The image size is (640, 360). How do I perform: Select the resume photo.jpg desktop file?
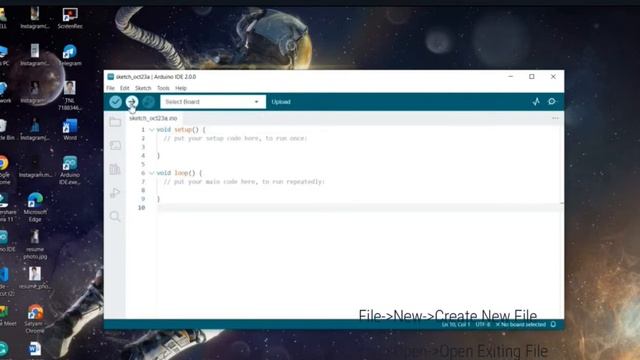coord(35,244)
